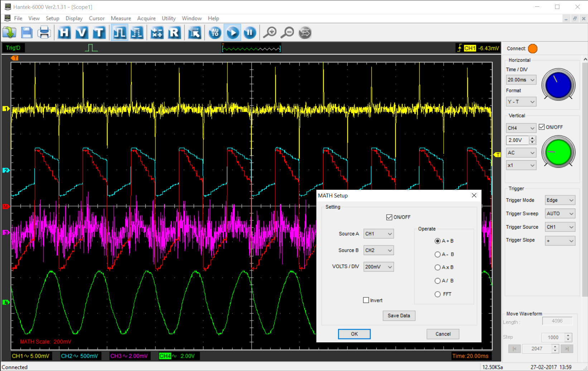The width and height of the screenshot is (588, 371).
Task: Click the zoom in magnifier icon
Action: click(270, 33)
